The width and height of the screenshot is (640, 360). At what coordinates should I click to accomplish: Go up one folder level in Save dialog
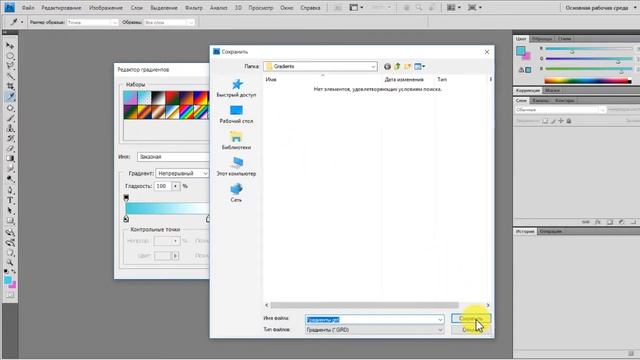pos(397,66)
